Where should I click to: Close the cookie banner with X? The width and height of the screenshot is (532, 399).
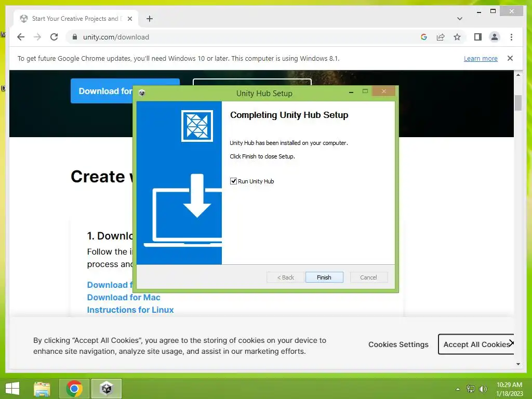pyautogui.click(x=511, y=343)
